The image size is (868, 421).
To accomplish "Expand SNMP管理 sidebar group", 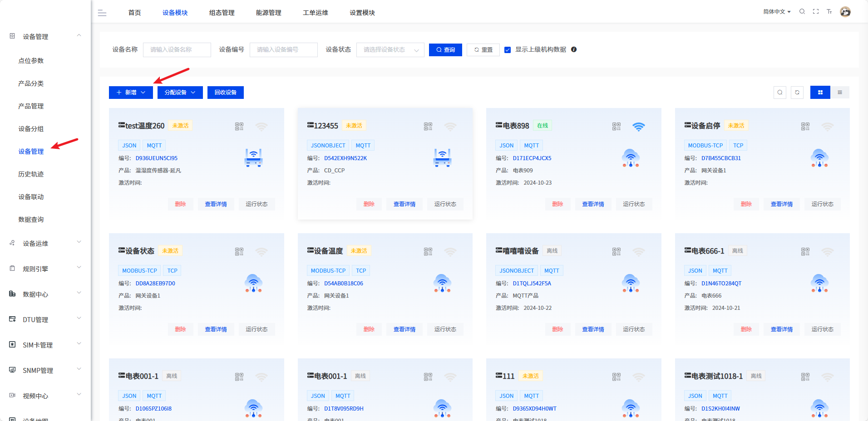I will coord(45,370).
